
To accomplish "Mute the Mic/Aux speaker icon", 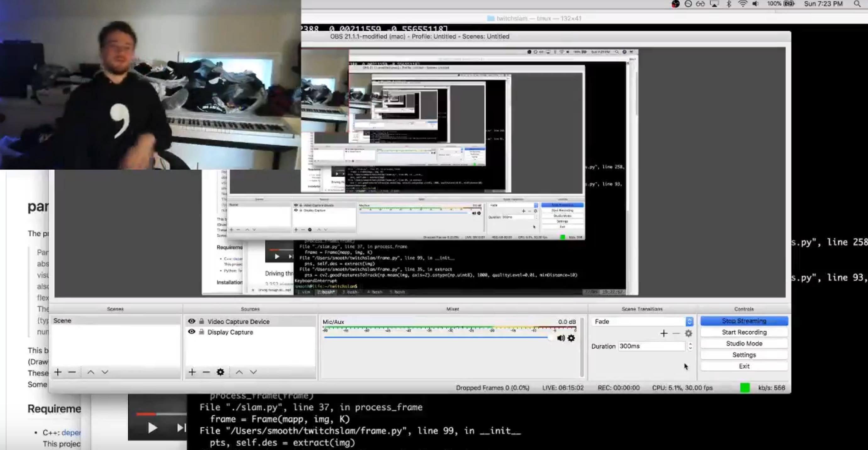I will point(561,338).
